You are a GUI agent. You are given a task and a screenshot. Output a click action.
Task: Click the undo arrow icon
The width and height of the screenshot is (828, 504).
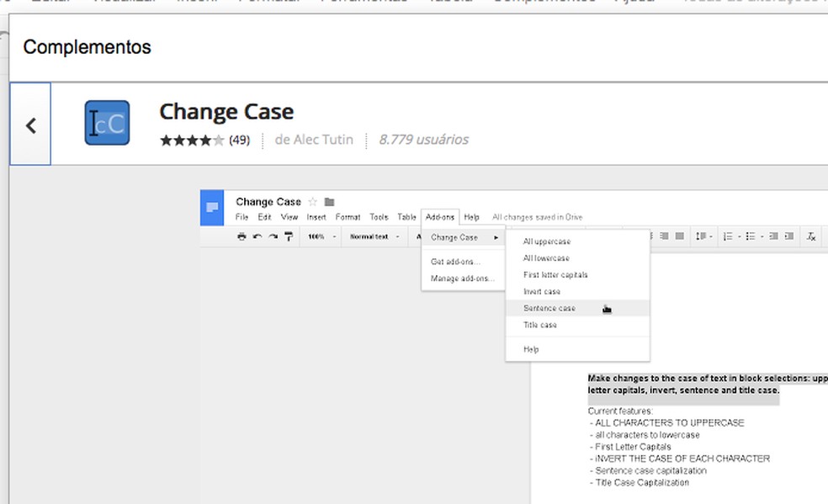click(x=257, y=237)
